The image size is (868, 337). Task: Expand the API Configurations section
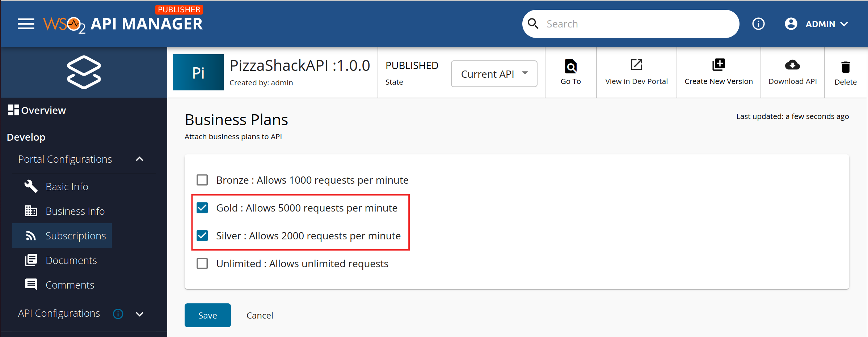point(139,314)
